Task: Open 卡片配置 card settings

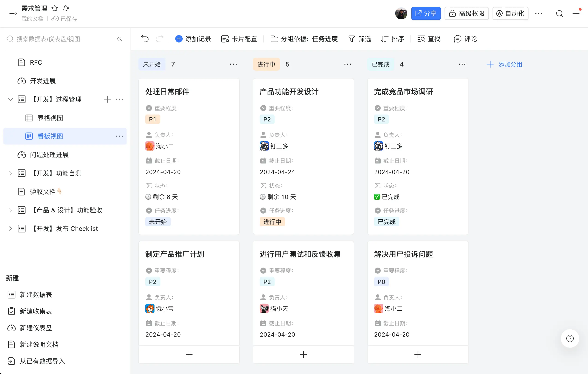Action: click(x=239, y=39)
